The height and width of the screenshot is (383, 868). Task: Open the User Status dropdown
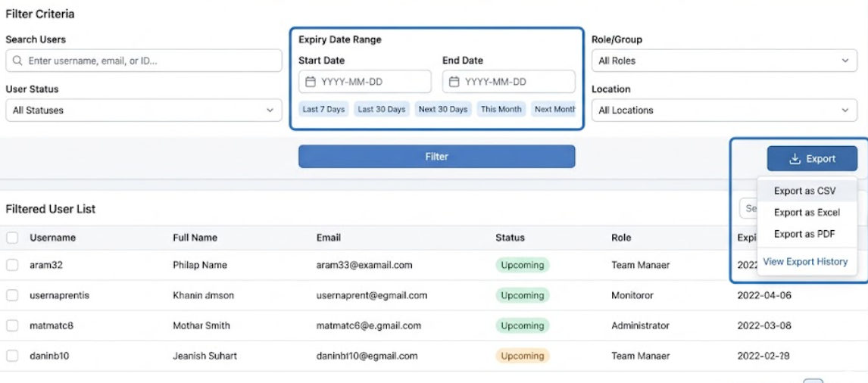(144, 111)
